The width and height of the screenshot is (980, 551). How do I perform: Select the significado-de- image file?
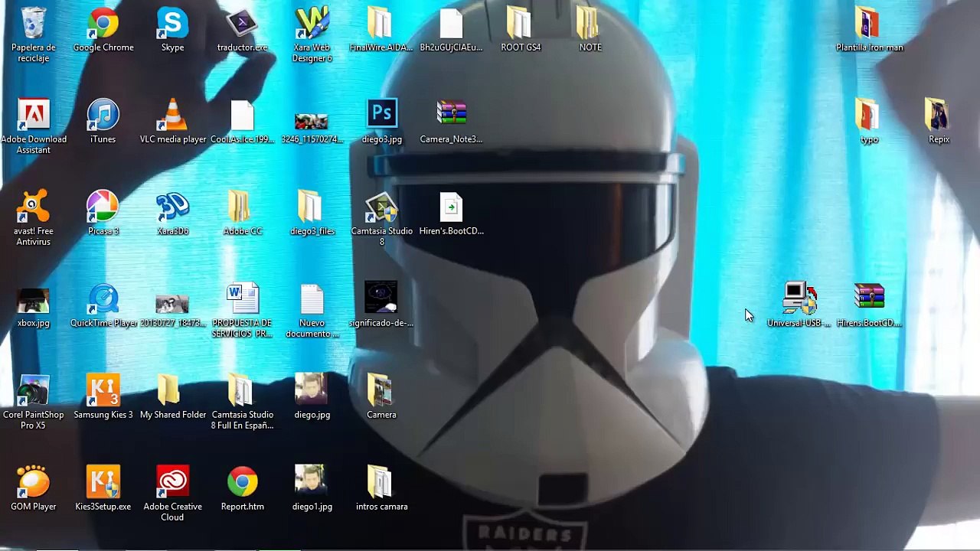coord(381,298)
